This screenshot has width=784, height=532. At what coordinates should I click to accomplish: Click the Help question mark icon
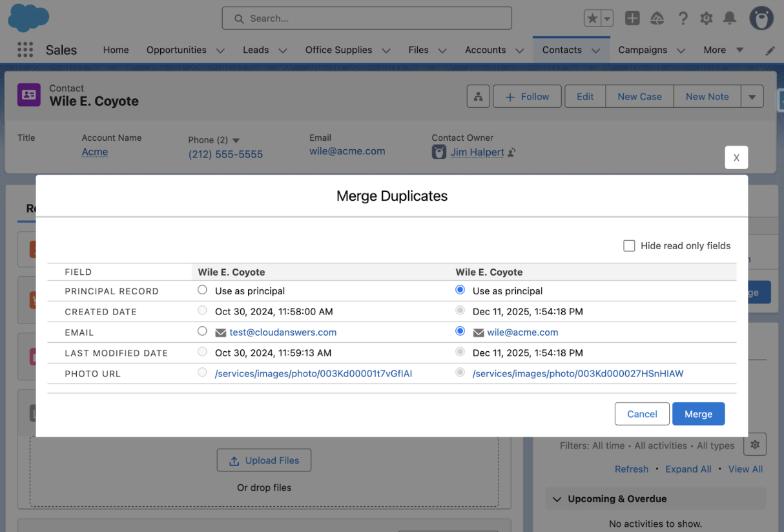coord(683,19)
